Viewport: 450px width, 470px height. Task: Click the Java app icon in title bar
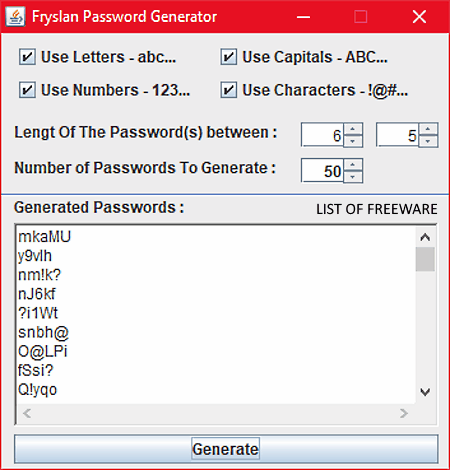click(x=15, y=16)
